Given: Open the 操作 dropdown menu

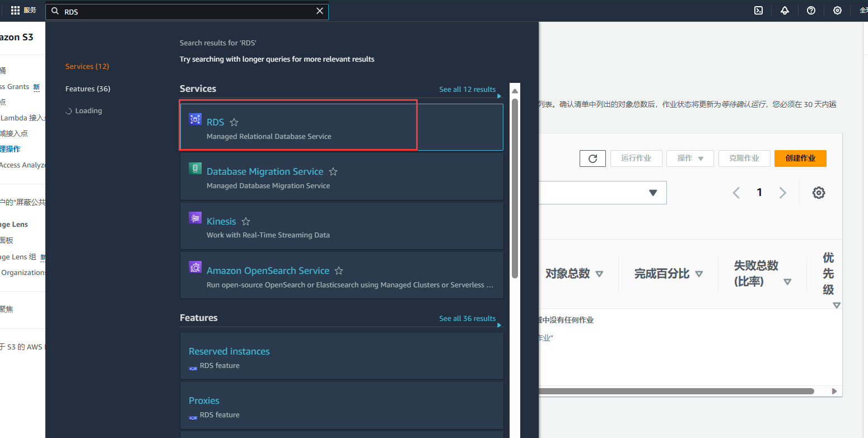Looking at the screenshot, I should point(690,158).
